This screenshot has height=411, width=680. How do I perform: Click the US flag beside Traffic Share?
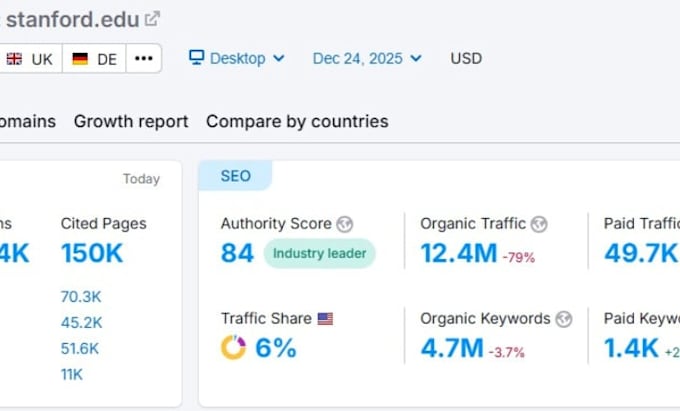325,319
